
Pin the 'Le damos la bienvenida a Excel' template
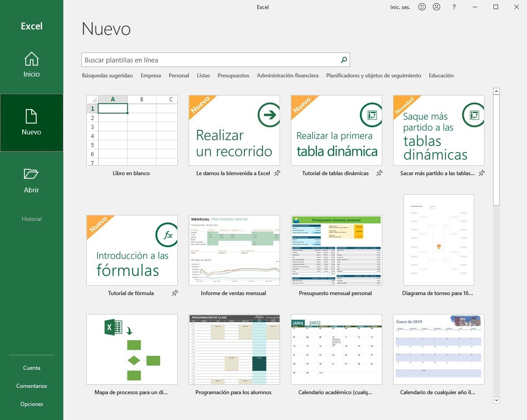pyautogui.click(x=277, y=173)
